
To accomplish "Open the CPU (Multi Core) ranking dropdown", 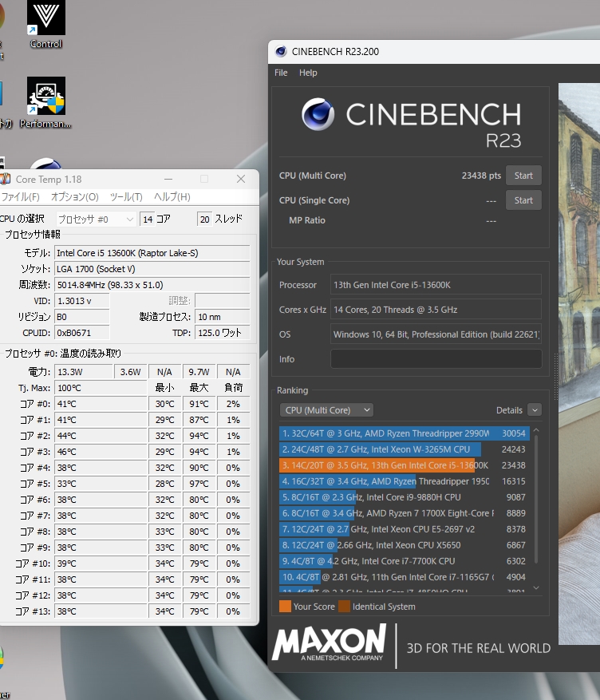I will 326,409.
